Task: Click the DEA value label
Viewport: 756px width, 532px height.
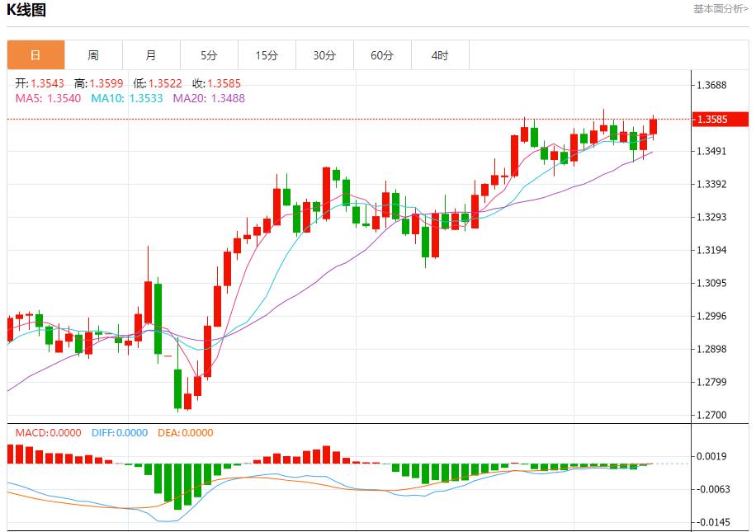Action: [184, 432]
